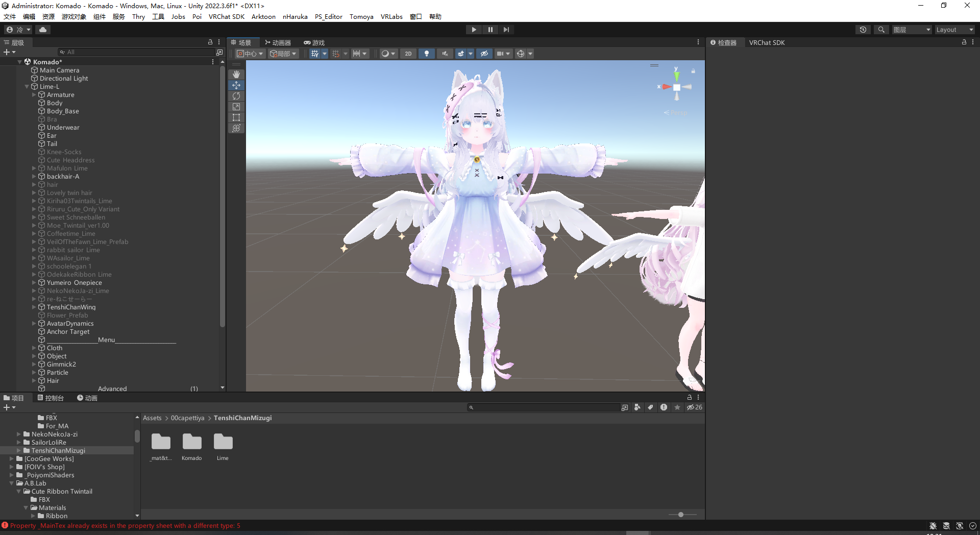Select Directional Light object
Screen dimensions: 980x535
point(64,79)
